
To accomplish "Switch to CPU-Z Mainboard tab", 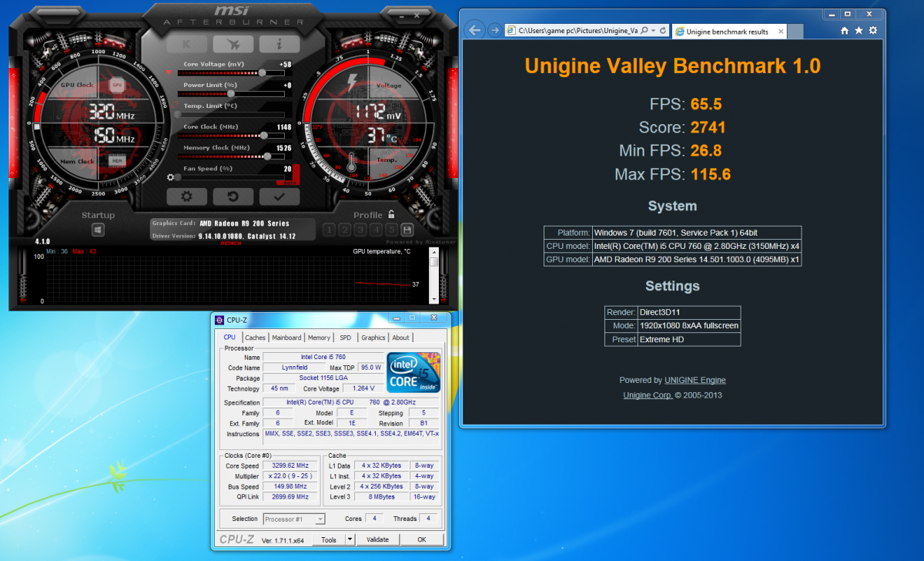I will pyautogui.click(x=286, y=338).
